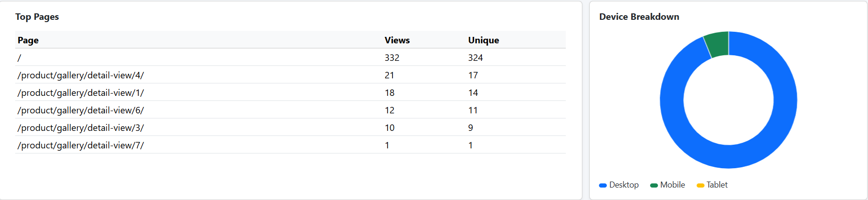868x200 pixels.
Task: Toggle the Mobile legend item
Action: click(668, 185)
